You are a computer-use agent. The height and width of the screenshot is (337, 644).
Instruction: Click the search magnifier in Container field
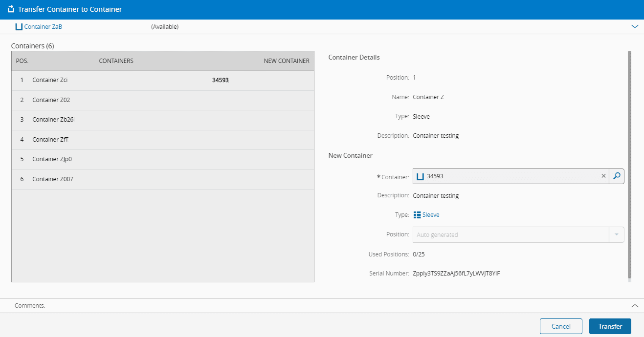(616, 176)
